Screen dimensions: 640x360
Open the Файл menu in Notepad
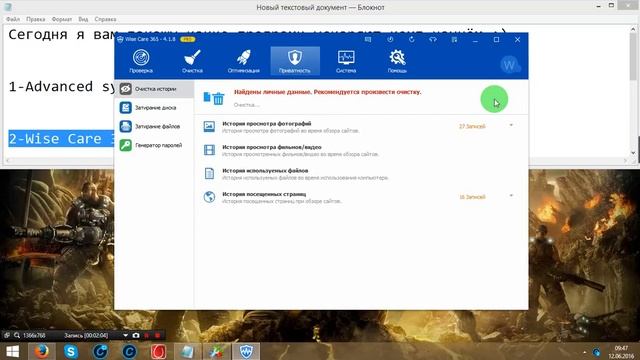[13, 19]
